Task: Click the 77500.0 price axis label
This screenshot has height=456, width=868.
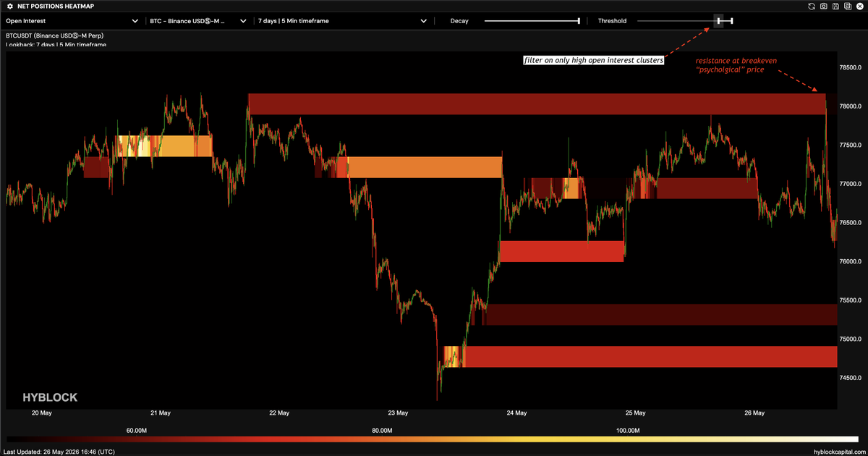Action: pos(851,145)
